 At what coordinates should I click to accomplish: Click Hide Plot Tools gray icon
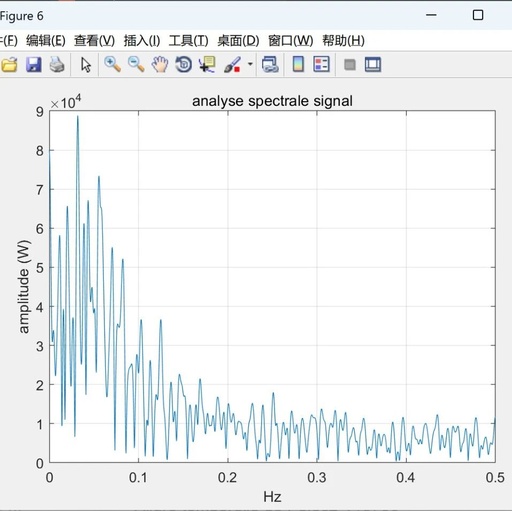click(350, 64)
